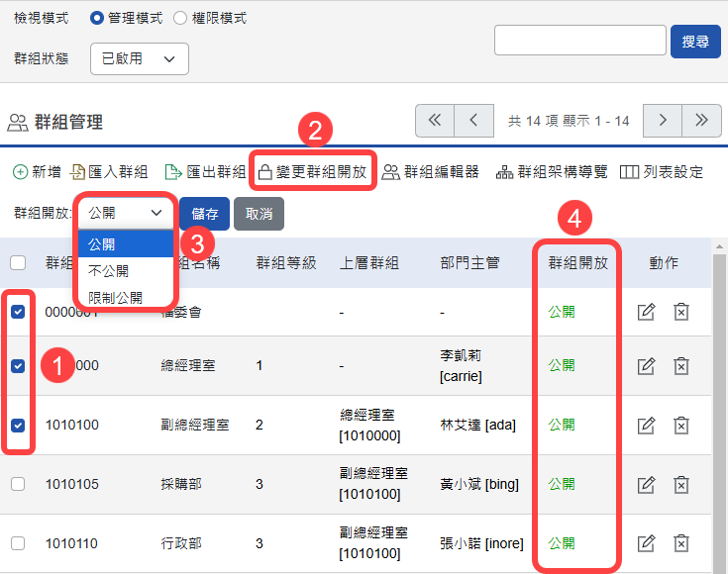
Task: Go to the previous page arrow
Action: click(473, 121)
